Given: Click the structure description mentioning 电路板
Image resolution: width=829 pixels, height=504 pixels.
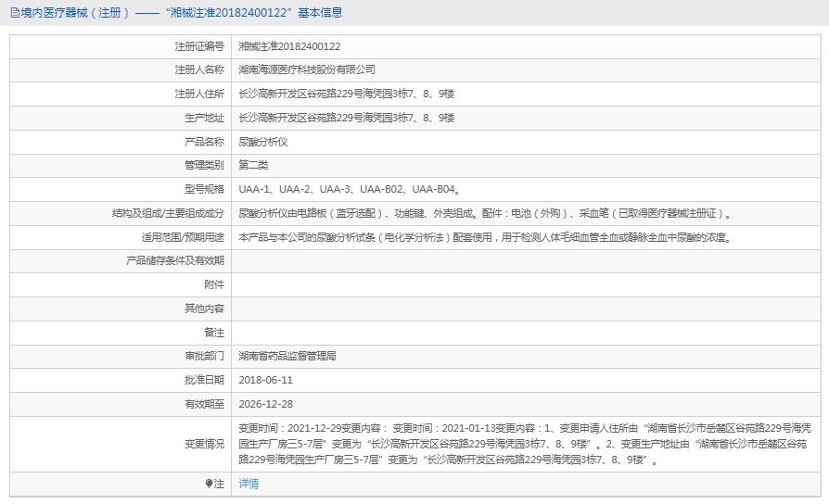Looking at the screenshot, I should click(x=485, y=213).
